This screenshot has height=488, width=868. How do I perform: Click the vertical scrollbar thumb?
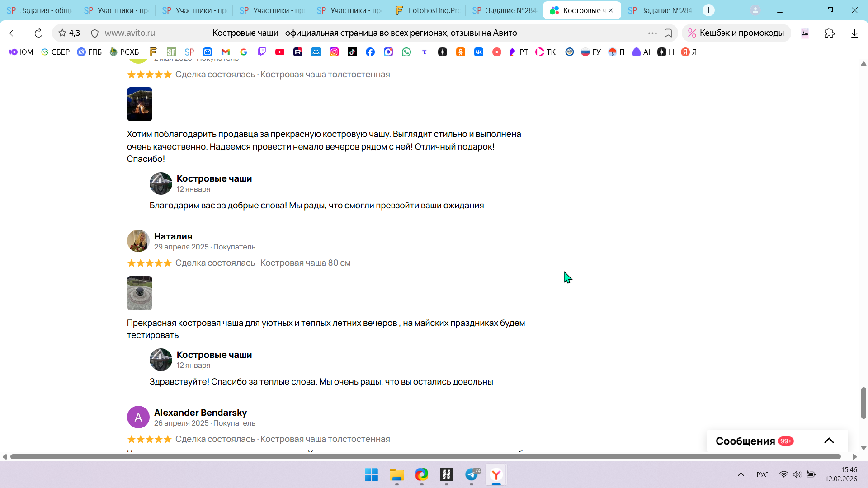pyautogui.click(x=863, y=403)
